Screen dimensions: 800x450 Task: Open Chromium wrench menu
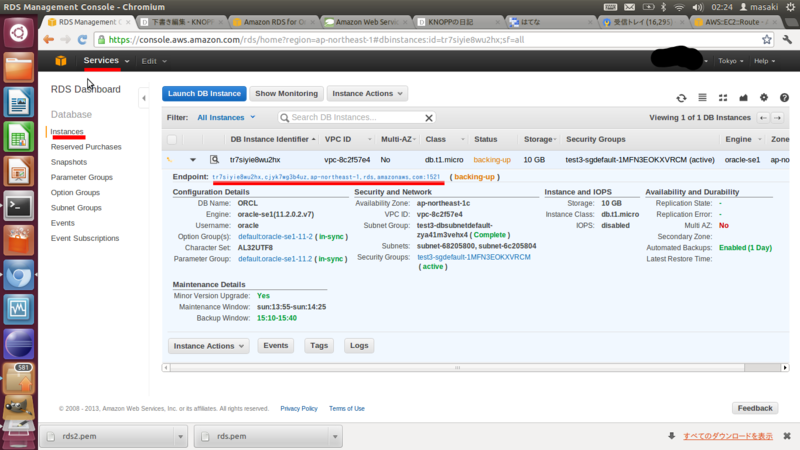(787, 40)
